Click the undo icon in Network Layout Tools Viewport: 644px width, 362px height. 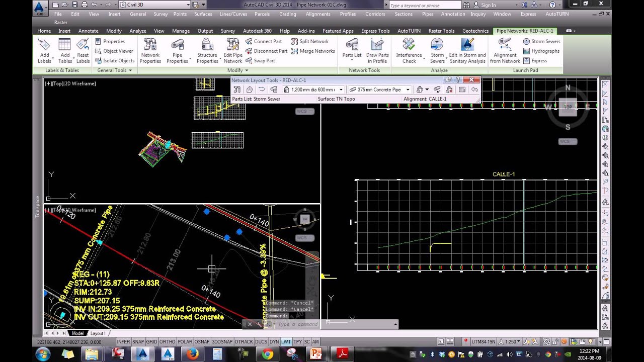point(474,89)
